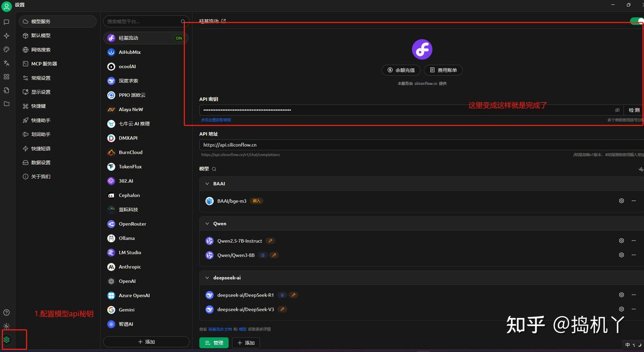Screen dimensions: 644x352
Task: Collapse the BAAI model group
Action: pyautogui.click(x=207, y=184)
